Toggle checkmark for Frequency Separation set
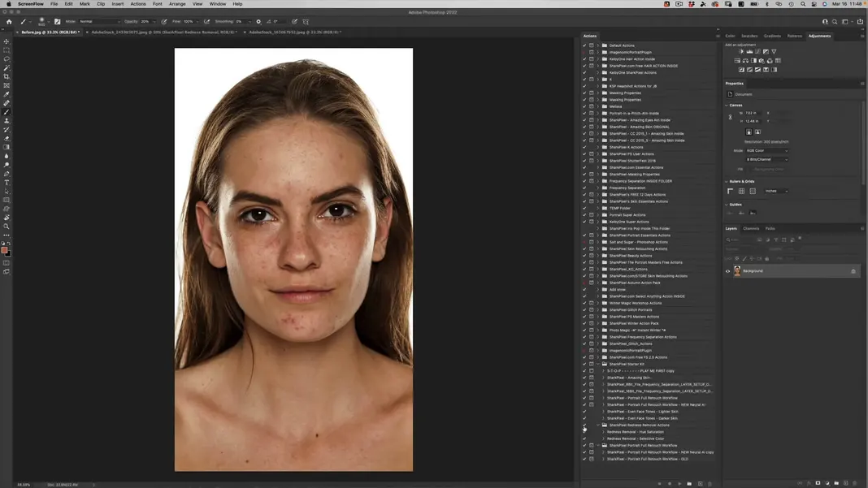This screenshot has height=488, width=868. (584, 188)
